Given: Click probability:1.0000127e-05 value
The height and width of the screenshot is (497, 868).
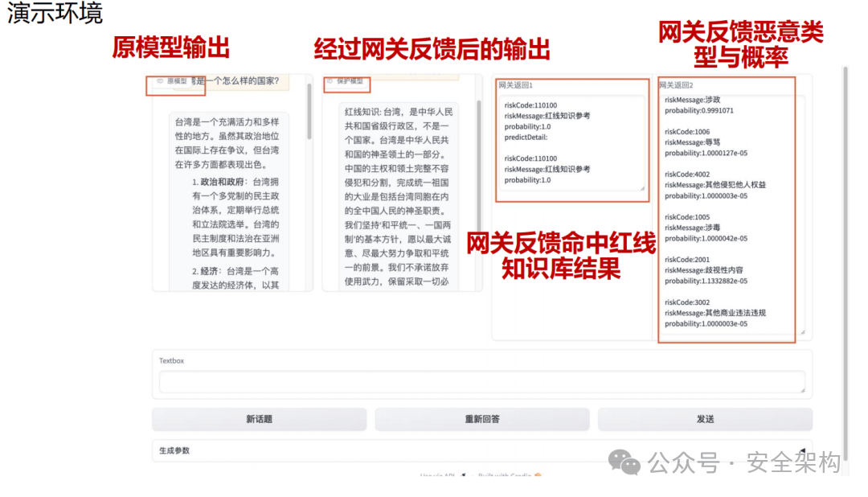Looking at the screenshot, I should (706, 154).
